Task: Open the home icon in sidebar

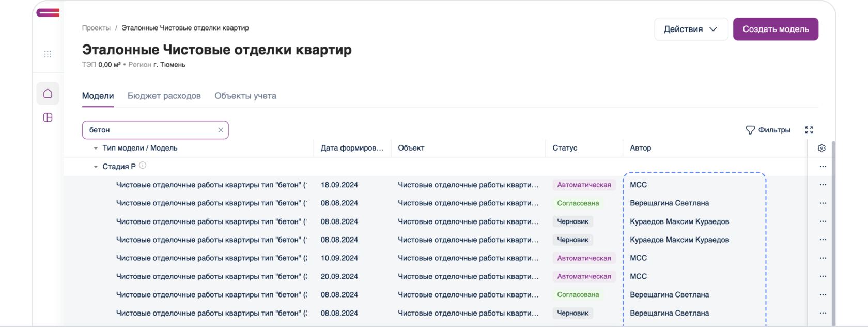Action: point(48,94)
